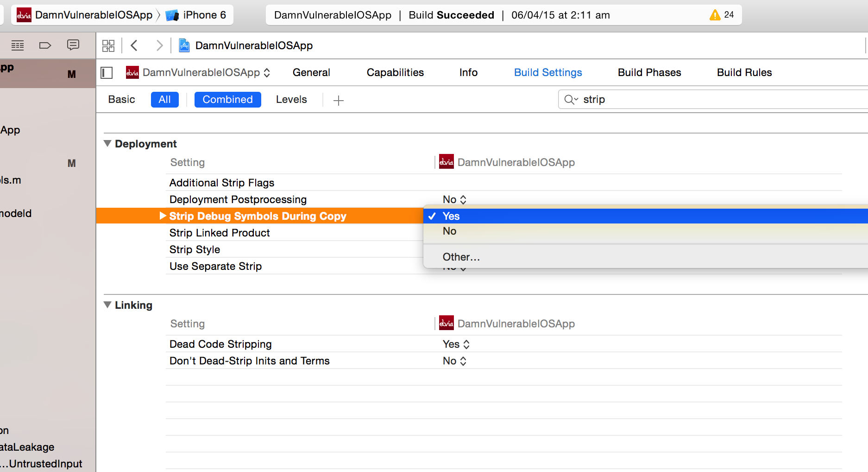Open the symbol navigator list icon
This screenshot has width=868, height=472.
point(18,45)
